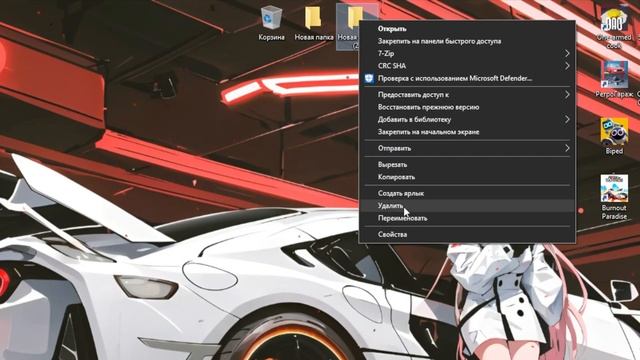Expand the arrow next to CRC SHA
640x360 pixels.
point(567,66)
